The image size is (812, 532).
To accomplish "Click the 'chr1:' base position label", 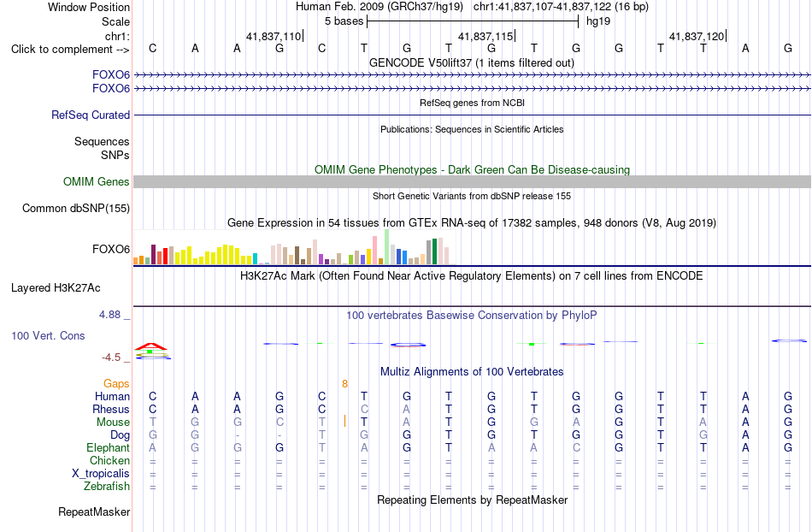I will [117, 36].
